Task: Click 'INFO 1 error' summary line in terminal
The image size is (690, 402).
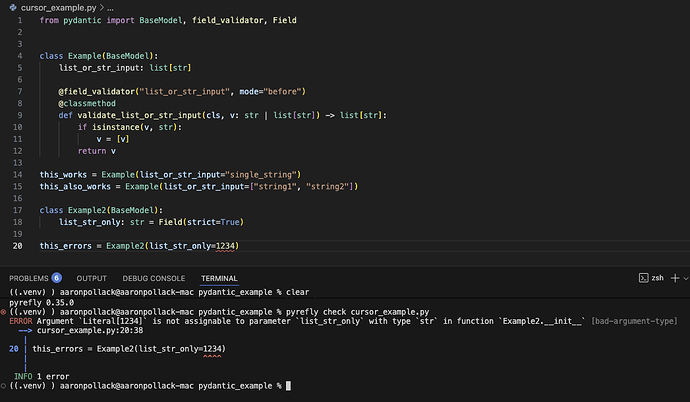Action: pos(41,376)
